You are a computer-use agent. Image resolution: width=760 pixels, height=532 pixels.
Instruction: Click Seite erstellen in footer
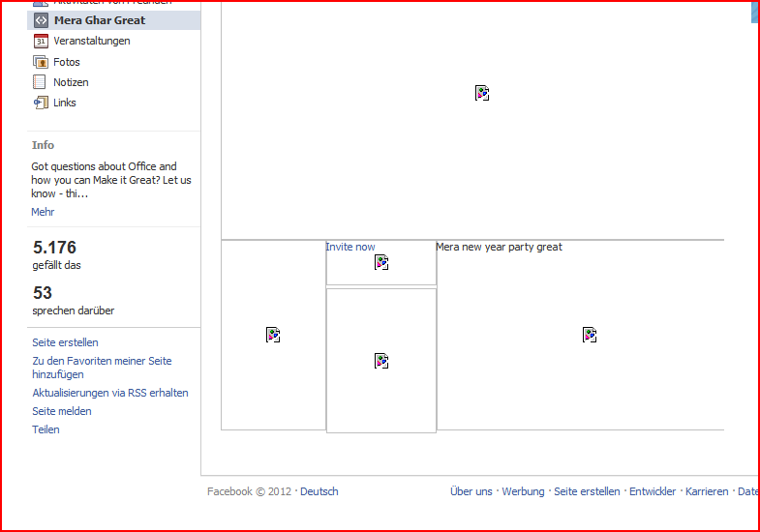coord(587,491)
